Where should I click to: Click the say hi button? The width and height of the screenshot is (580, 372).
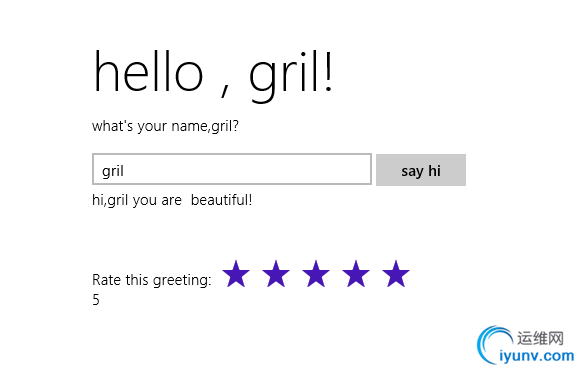point(421,170)
